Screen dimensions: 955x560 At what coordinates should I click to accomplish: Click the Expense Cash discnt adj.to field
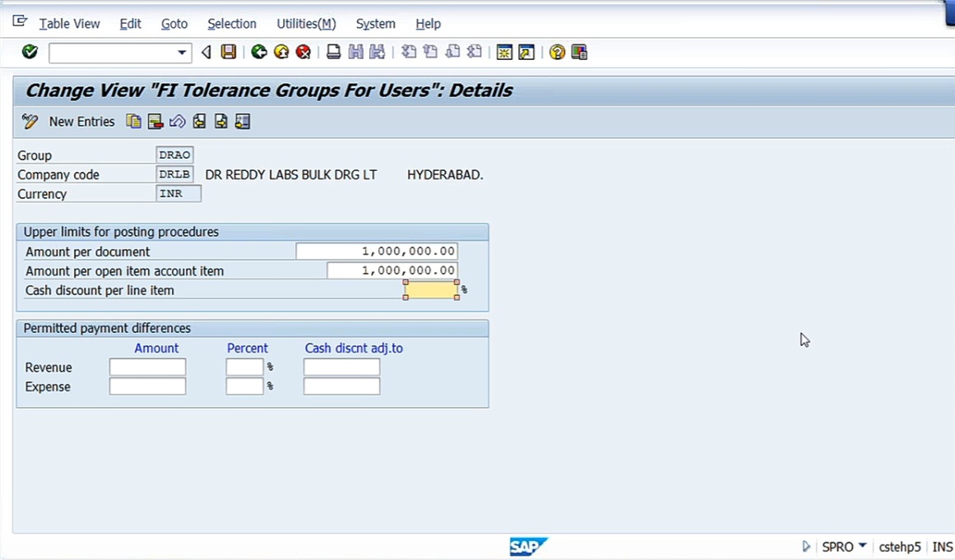[x=341, y=386]
